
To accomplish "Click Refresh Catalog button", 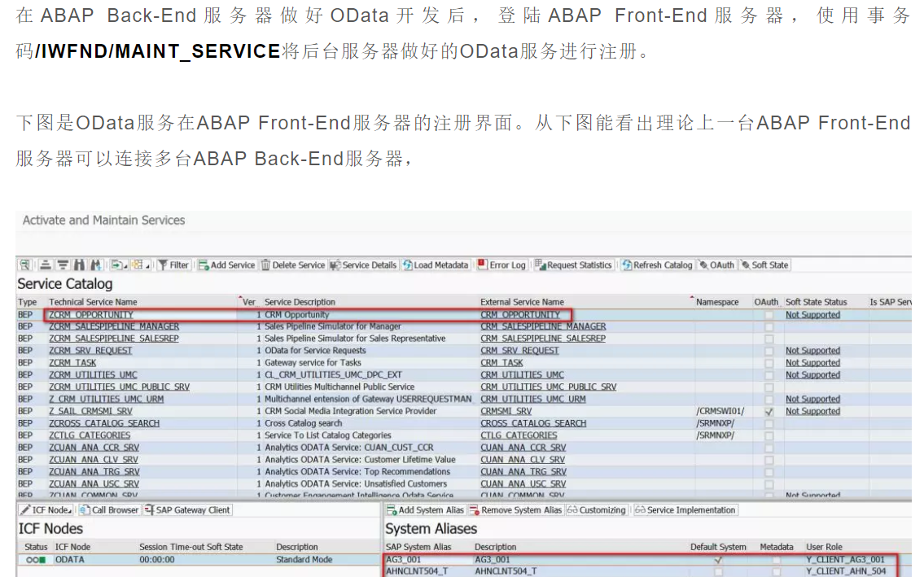I will tap(657, 265).
